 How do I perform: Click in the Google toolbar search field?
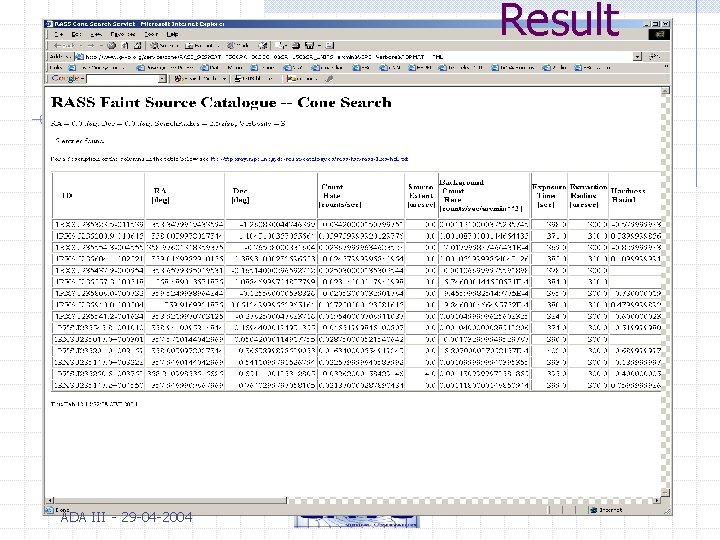[122, 79]
